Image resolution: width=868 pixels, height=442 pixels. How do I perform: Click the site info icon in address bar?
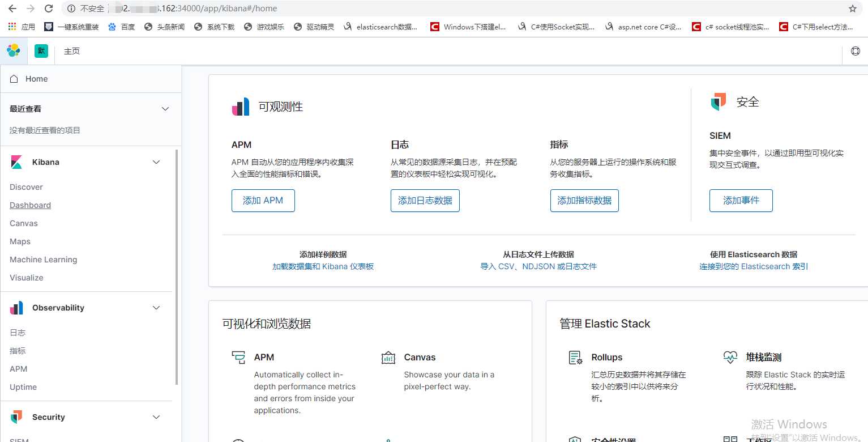pyautogui.click(x=71, y=8)
